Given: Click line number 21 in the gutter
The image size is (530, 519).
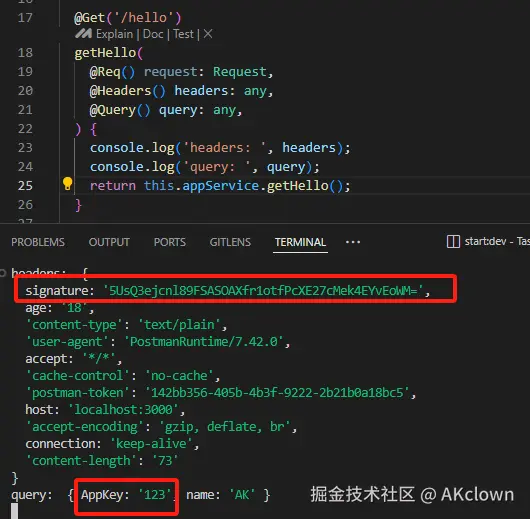Looking at the screenshot, I should pos(25,110).
